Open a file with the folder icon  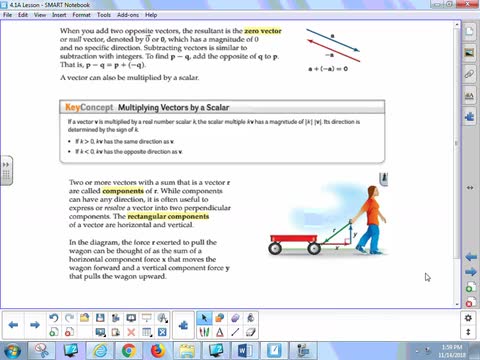pos(85,318)
